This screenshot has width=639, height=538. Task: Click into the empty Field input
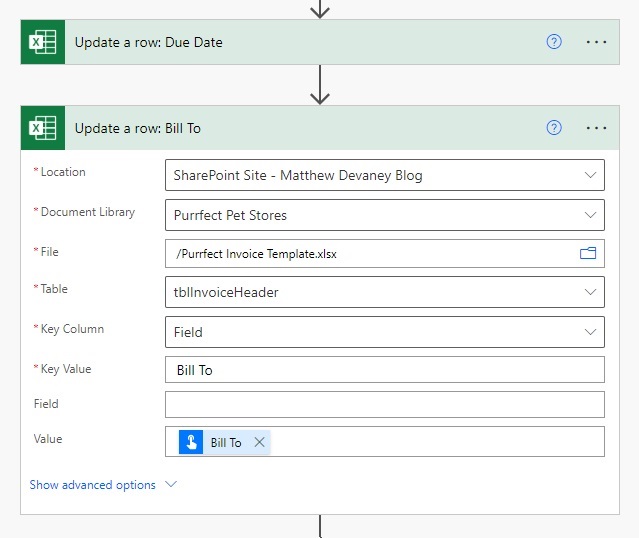385,404
